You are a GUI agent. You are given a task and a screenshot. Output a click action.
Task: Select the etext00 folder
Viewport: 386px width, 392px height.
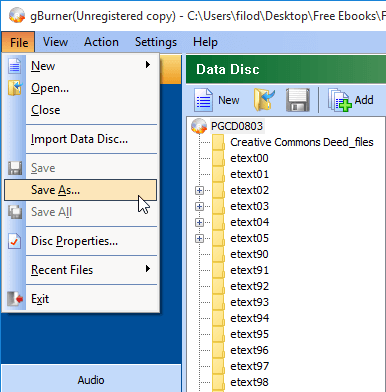pos(249,158)
